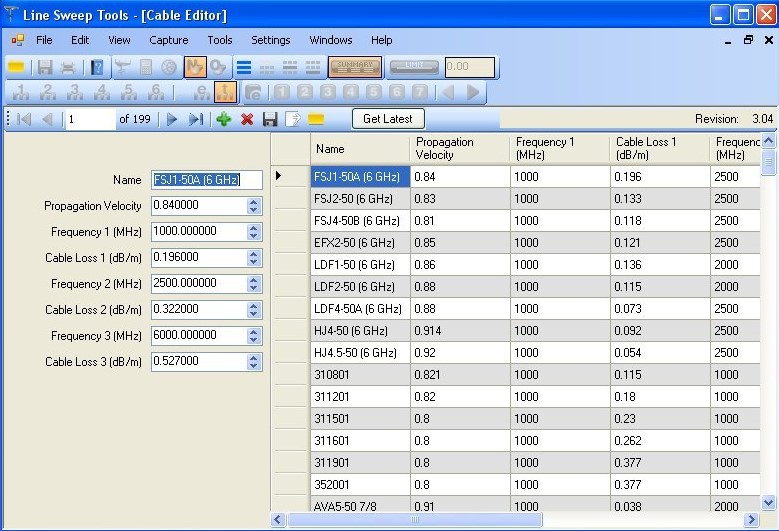Click the help book icon in the toolbar
779x531 pixels.
click(x=96, y=67)
